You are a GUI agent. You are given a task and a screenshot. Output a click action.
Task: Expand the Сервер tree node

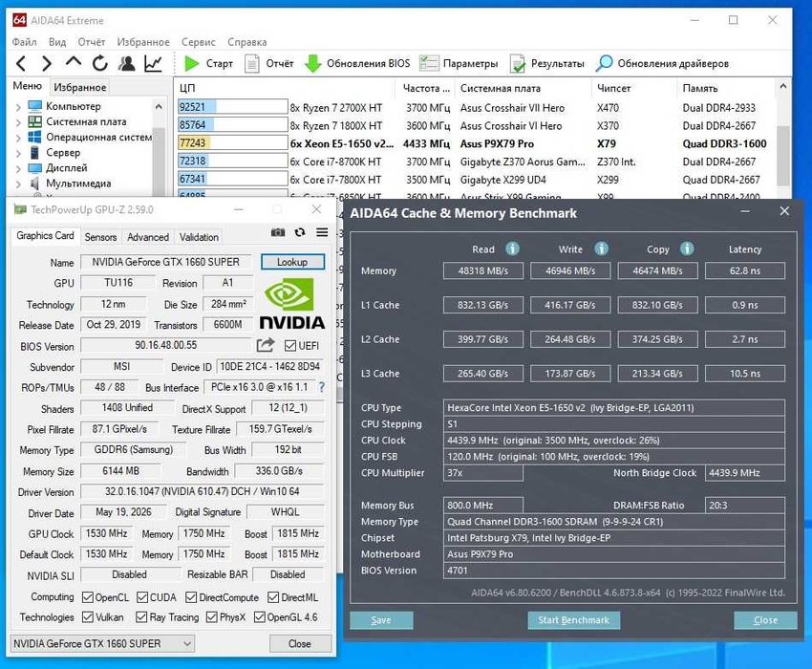point(18,153)
